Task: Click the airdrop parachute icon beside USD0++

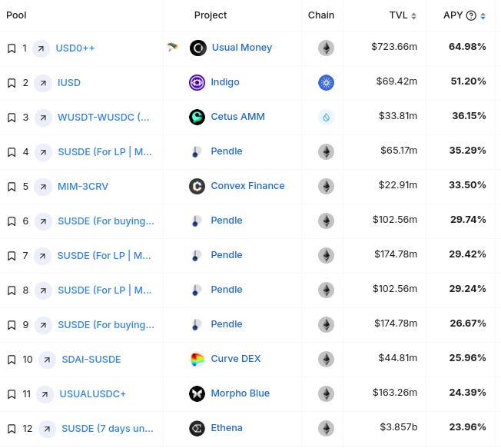Action: [172, 48]
